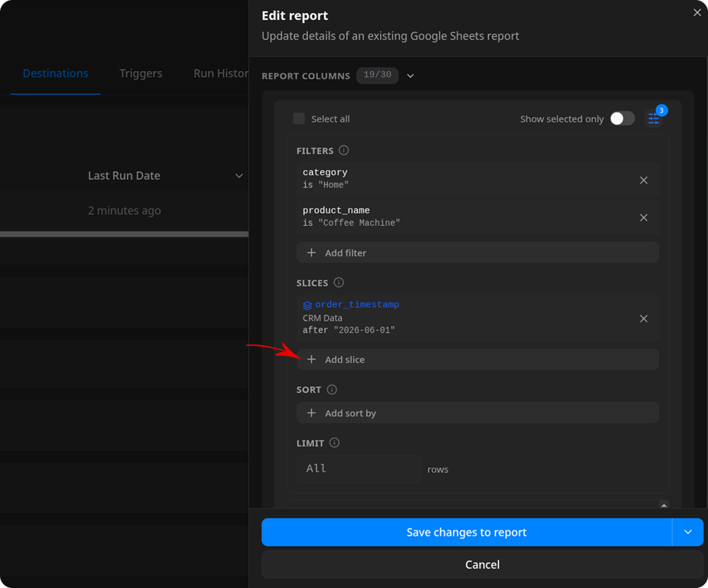This screenshot has height=588, width=708.
Task: Switch to the Destinations tab
Action: click(x=55, y=73)
